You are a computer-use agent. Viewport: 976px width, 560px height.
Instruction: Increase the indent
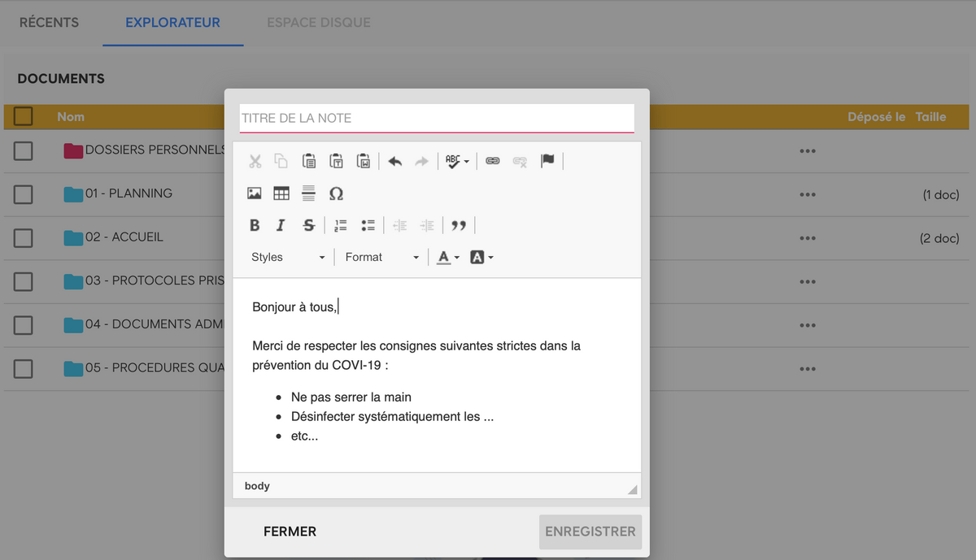[427, 225]
